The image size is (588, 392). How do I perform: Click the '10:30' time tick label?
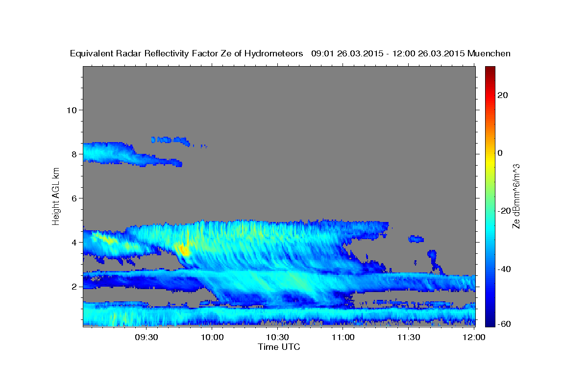[278, 338]
